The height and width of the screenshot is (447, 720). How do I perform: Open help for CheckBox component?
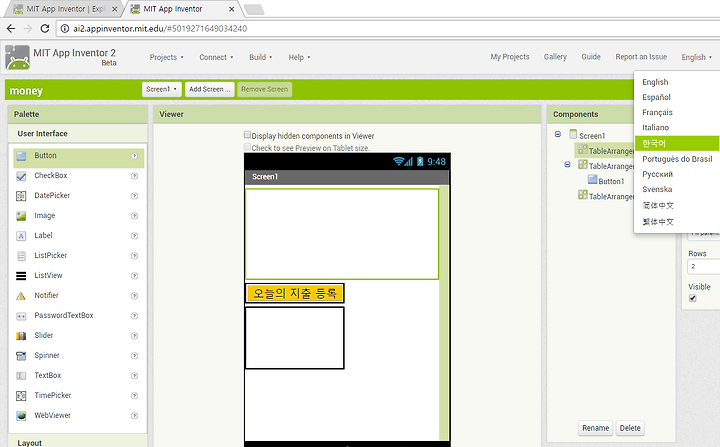point(135,176)
